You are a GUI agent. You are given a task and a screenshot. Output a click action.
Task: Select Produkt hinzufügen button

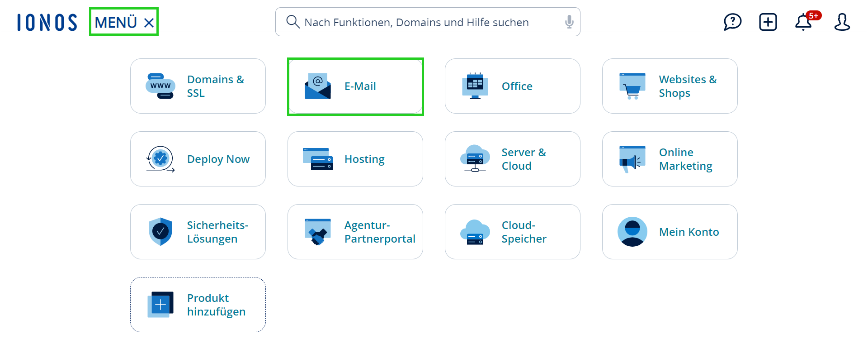pyautogui.click(x=198, y=305)
